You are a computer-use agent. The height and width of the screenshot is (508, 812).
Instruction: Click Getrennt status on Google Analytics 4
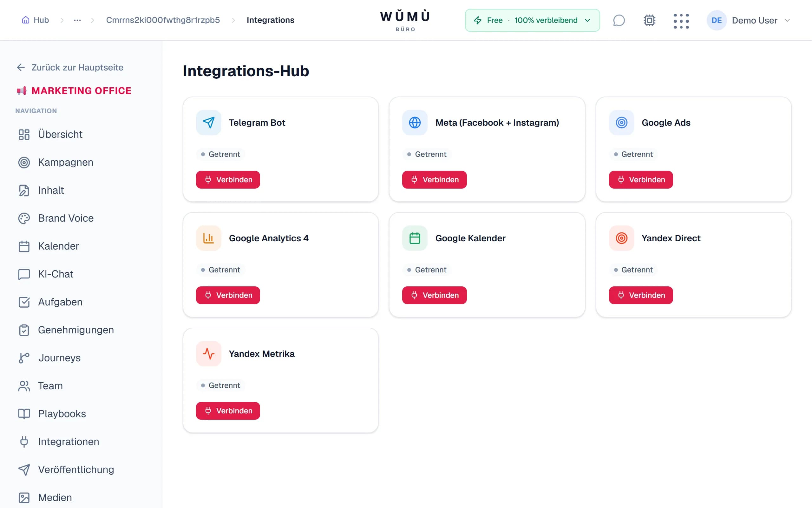pos(220,270)
